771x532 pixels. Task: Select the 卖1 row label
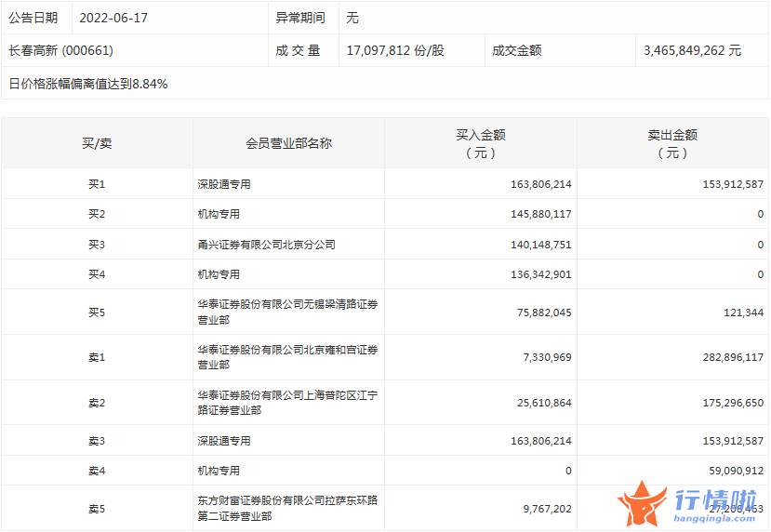[97, 357]
